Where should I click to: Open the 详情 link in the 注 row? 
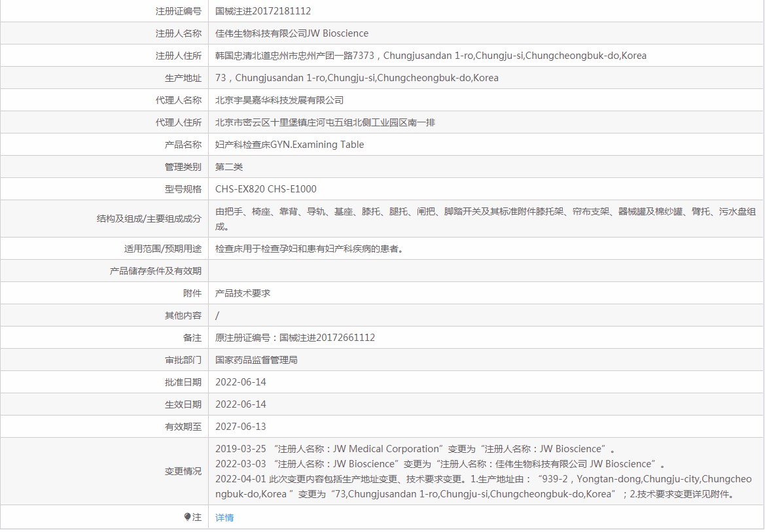(x=224, y=518)
